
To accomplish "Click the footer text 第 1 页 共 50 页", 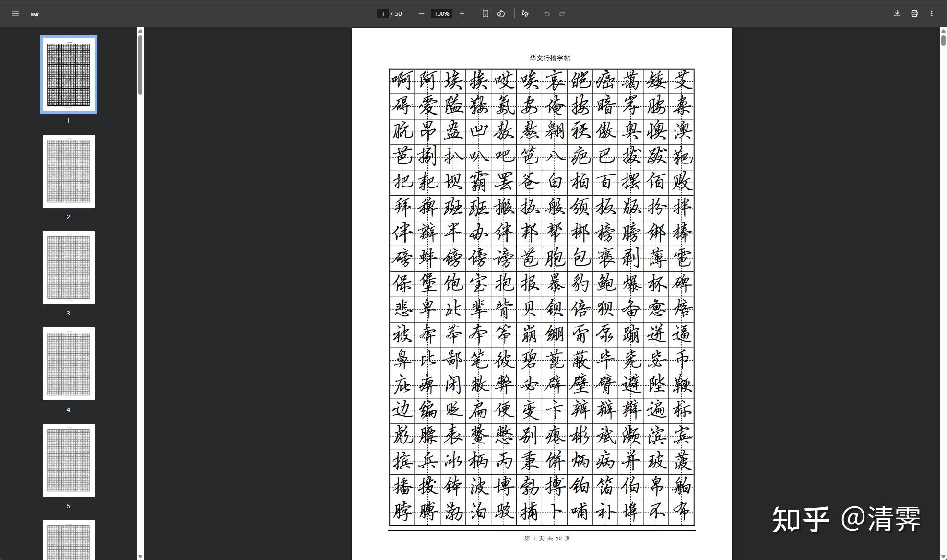I will click(x=547, y=538).
